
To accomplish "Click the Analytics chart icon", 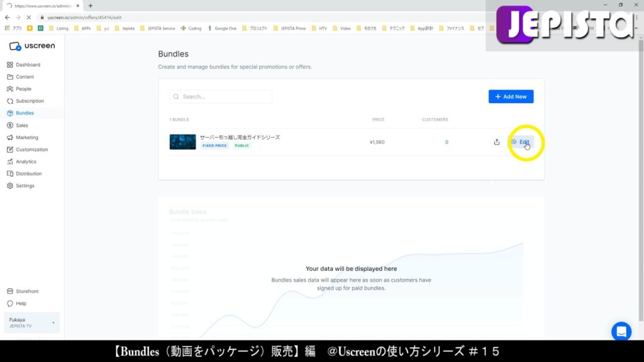I will [10, 162].
